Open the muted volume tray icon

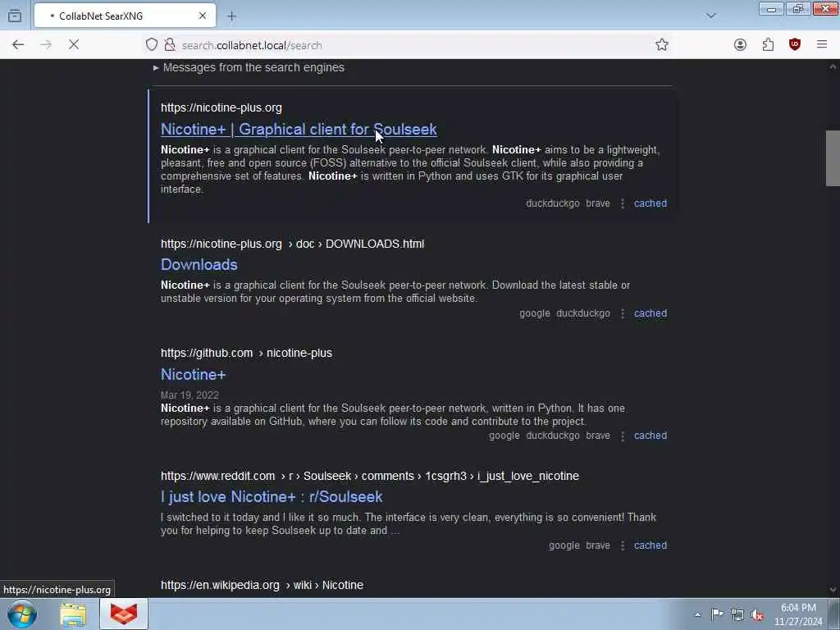point(757,614)
